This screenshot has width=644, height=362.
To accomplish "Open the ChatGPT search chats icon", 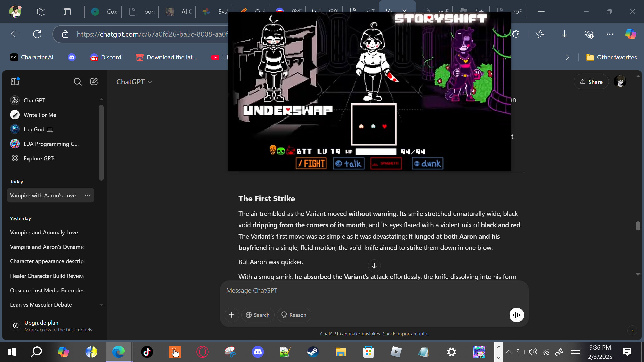I will pyautogui.click(x=77, y=82).
